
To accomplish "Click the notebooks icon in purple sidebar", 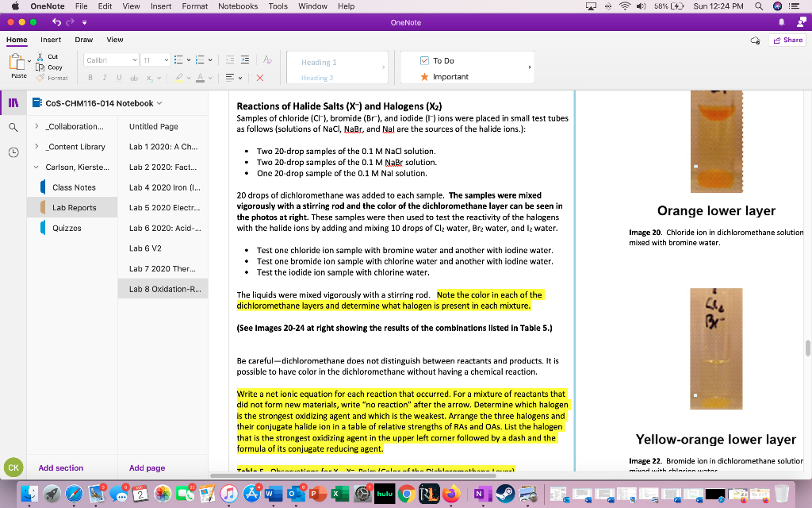I will click(x=13, y=103).
